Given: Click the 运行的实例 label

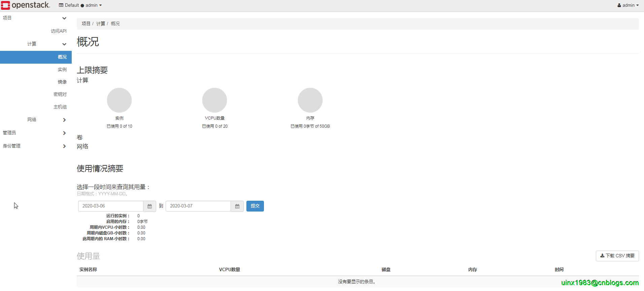Looking at the screenshot, I should pyautogui.click(x=117, y=216).
